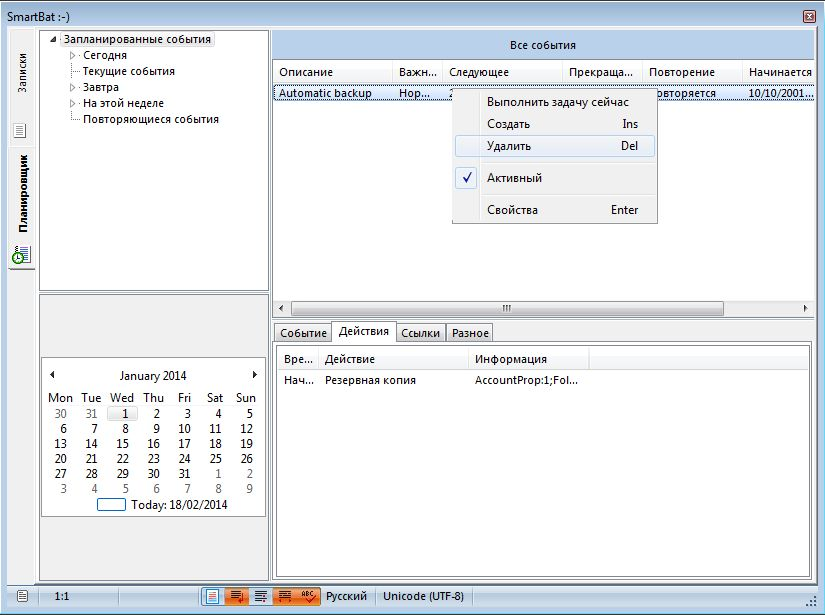Click the 1:1 cursor position indicator
This screenshot has height=615, width=825.
pyautogui.click(x=62, y=596)
